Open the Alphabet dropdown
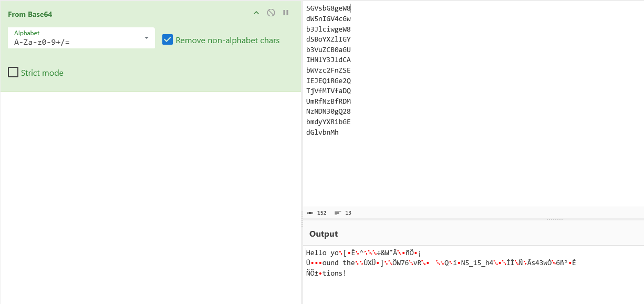This screenshot has height=304, width=644. [x=146, y=38]
